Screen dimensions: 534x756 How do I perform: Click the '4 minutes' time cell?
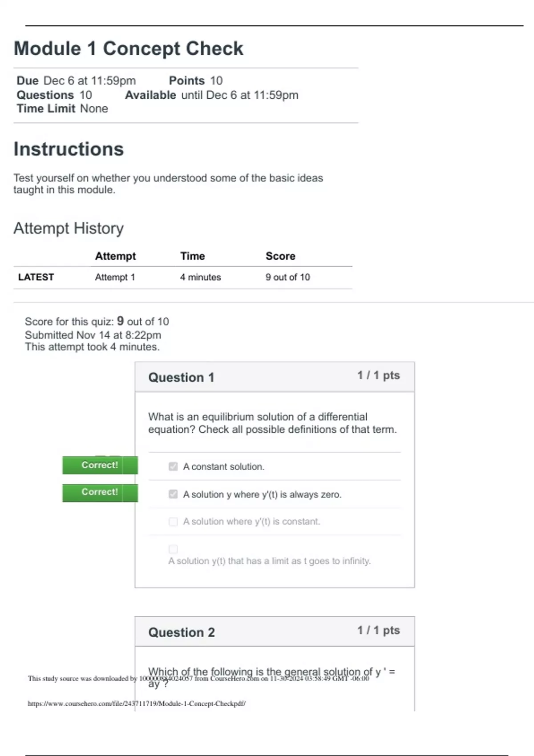pos(200,277)
